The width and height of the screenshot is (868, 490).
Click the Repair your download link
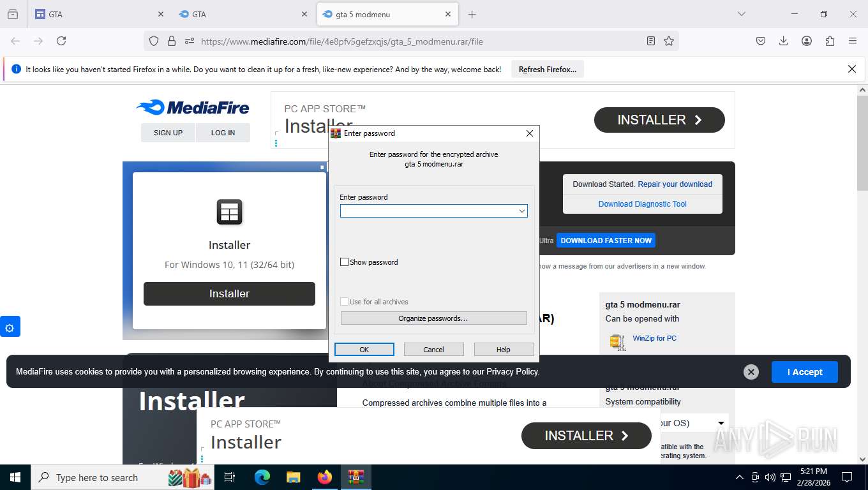pos(675,184)
